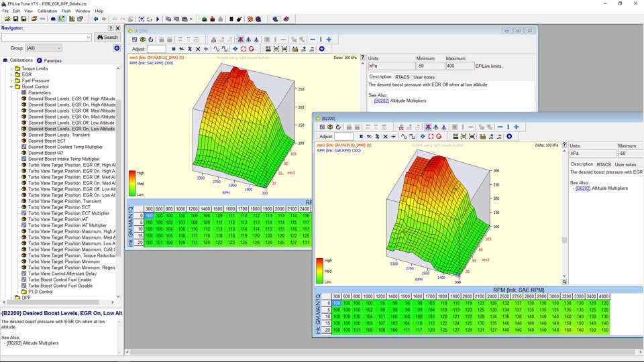This screenshot has height=362, width=644.
Task: Toggle the highlighted red X icon in B2209 toolbar
Action: [428, 127]
